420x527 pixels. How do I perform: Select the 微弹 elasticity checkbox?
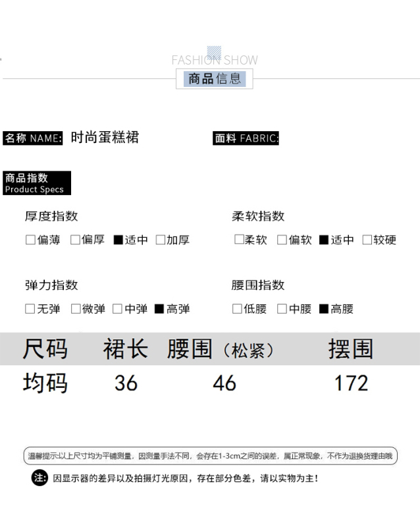pyautogui.click(x=76, y=308)
